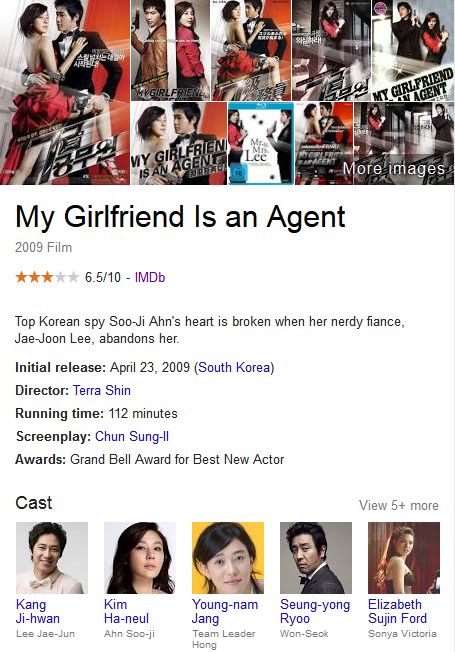Open the IMDb rating link

(150, 277)
